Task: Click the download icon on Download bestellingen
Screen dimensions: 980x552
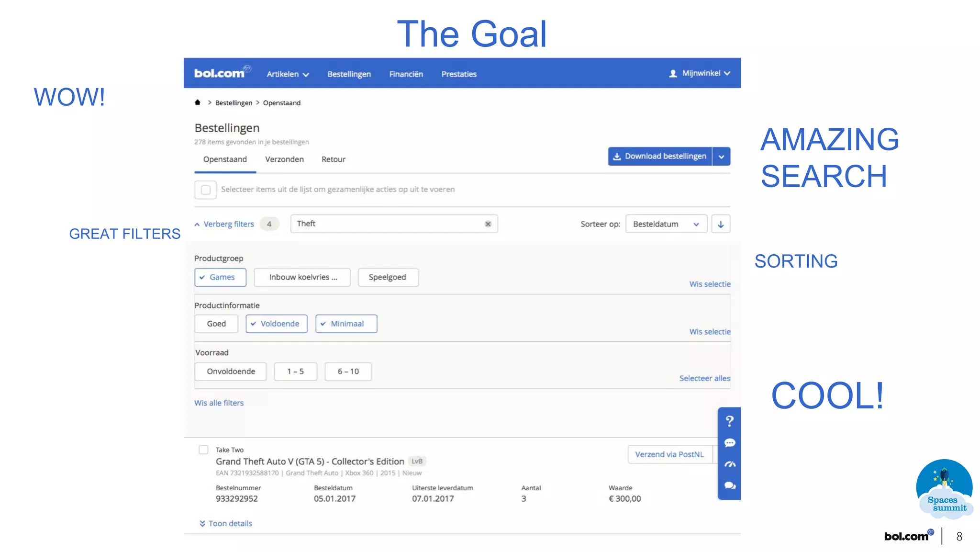Action: tap(617, 157)
